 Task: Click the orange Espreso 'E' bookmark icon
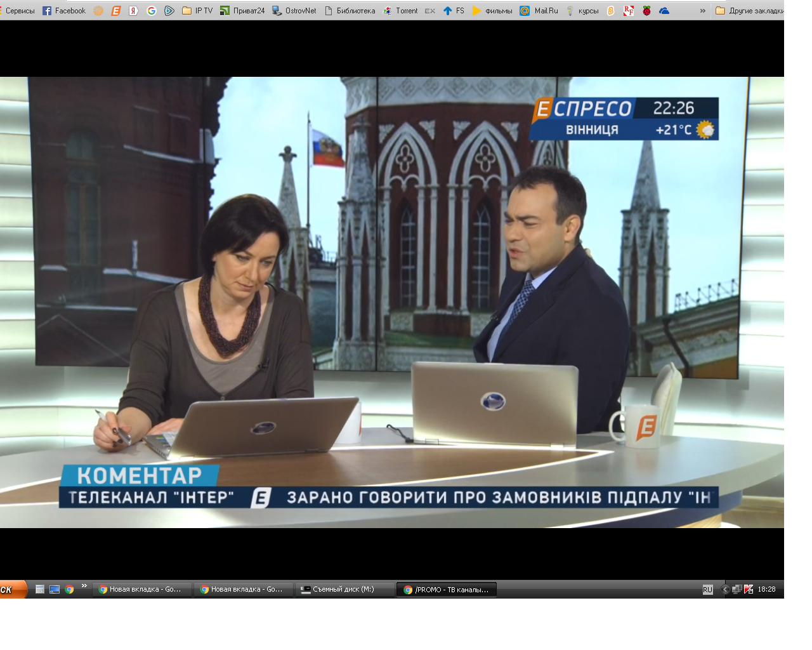(x=116, y=11)
